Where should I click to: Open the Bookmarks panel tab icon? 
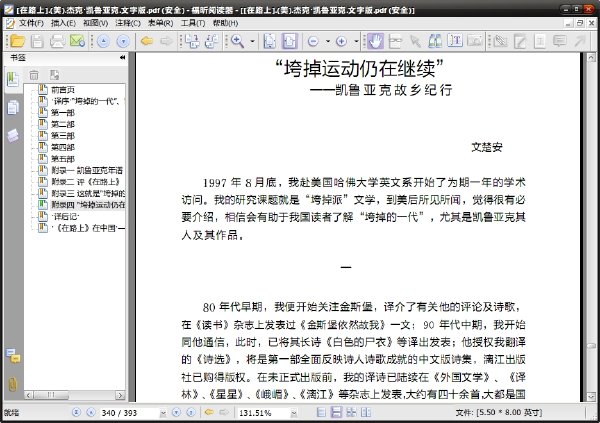(13, 79)
